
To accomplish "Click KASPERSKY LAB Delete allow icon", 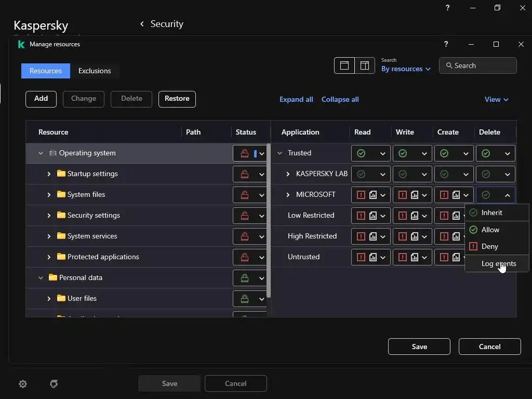I will (x=486, y=174).
